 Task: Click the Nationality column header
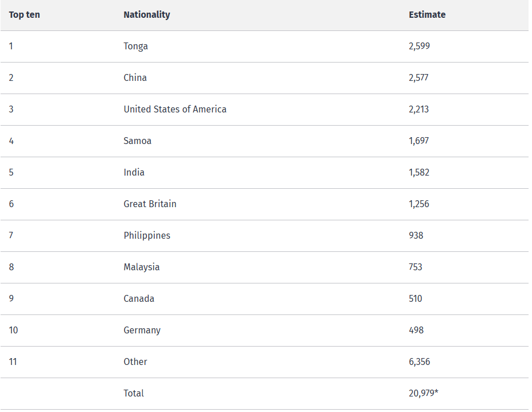click(x=146, y=14)
